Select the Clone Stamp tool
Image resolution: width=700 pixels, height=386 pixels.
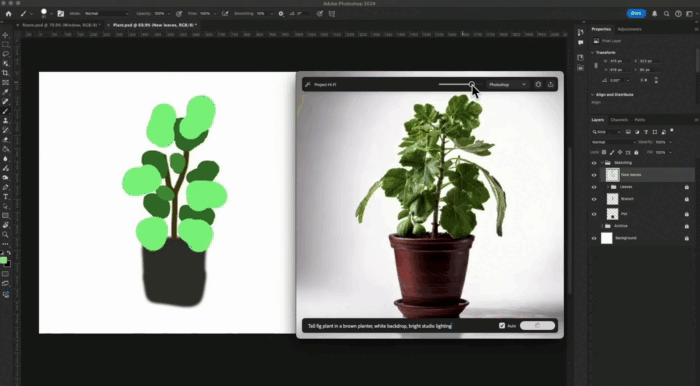[5, 121]
